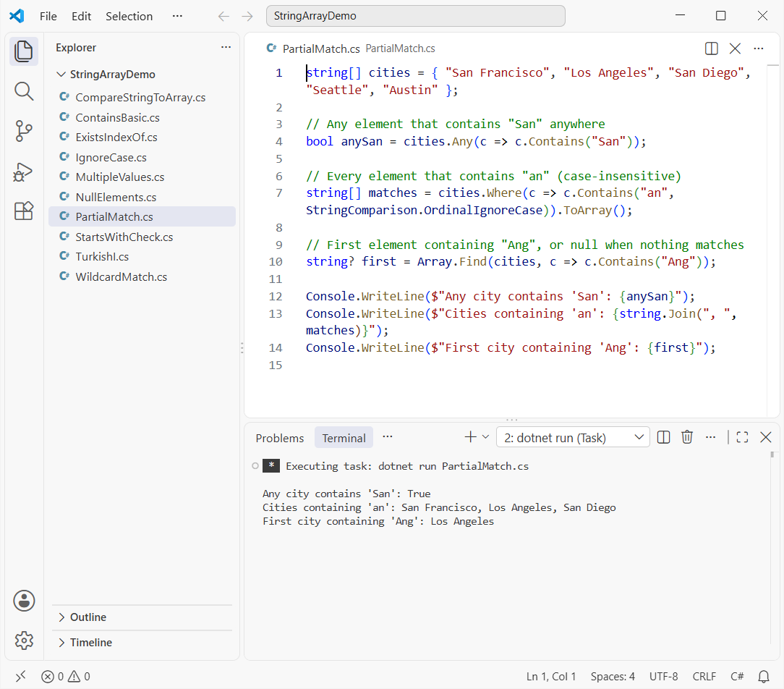This screenshot has height=689, width=784.
Task: Close the terminal panel
Action: tap(765, 437)
